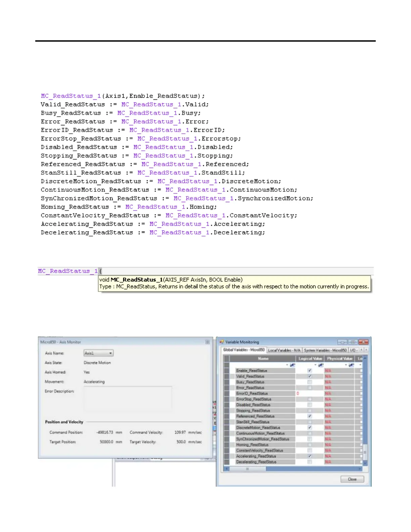
Task: Click the ErrorID logical value 0 cell
Action: (310, 393)
